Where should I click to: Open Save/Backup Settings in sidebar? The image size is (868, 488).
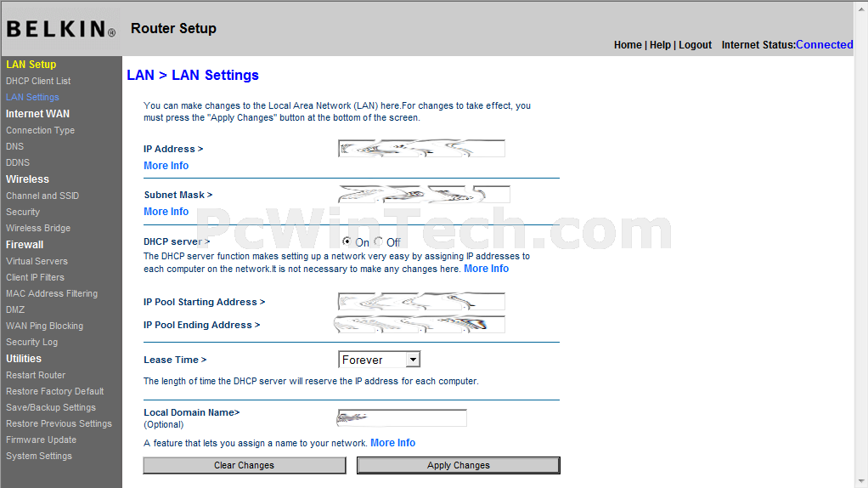pyautogui.click(x=51, y=407)
